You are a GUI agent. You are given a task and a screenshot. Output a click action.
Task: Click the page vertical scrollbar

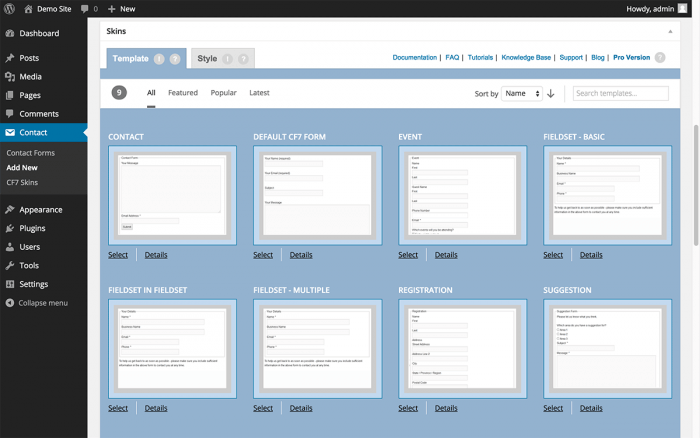pyautogui.click(x=696, y=185)
